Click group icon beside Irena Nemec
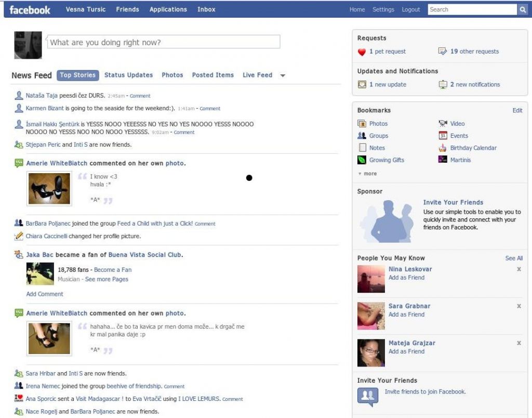Viewport: 532px width, 418px height. coord(19,386)
